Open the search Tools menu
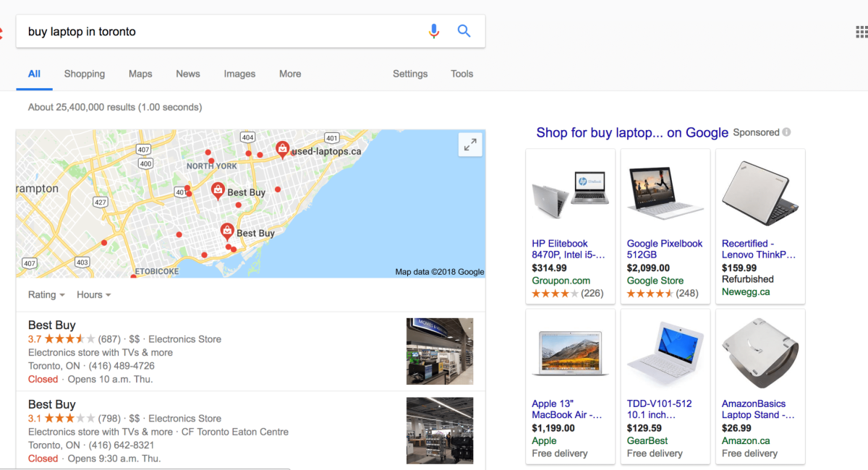This screenshot has width=868, height=470. click(461, 74)
